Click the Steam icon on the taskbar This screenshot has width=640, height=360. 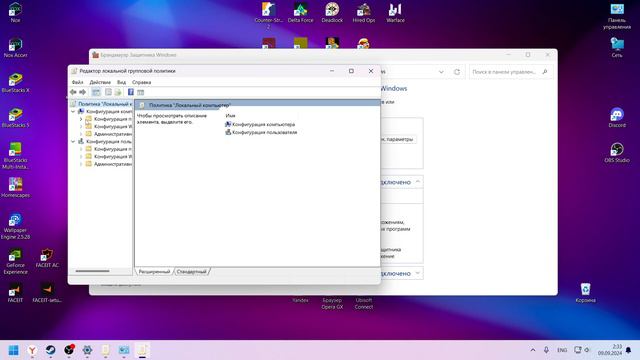click(51, 350)
